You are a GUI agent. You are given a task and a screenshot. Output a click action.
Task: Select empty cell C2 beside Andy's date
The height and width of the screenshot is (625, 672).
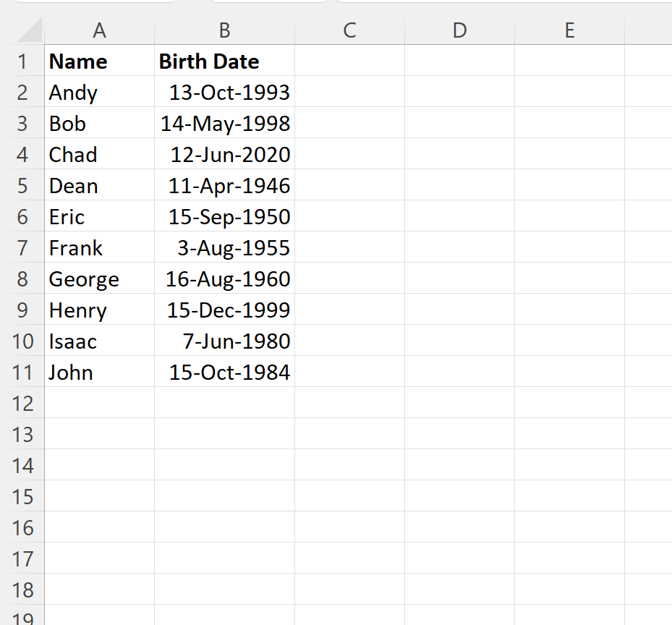[349, 93]
